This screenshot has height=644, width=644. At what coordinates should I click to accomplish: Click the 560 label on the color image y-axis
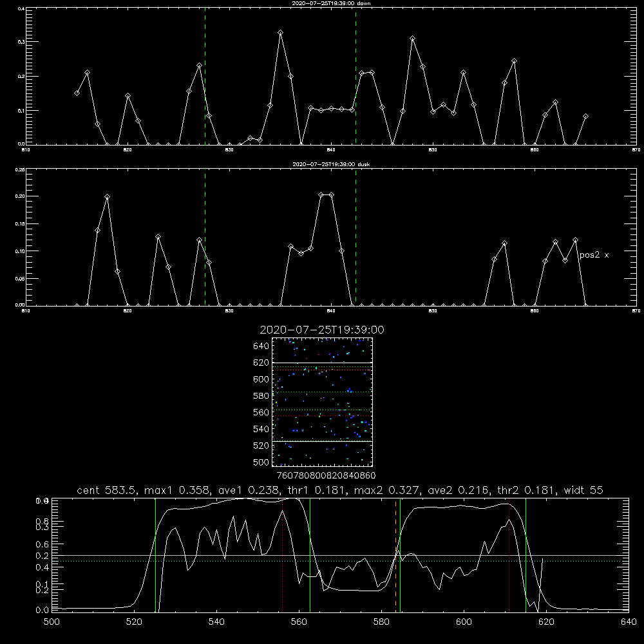pyautogui.click(x=261, y=412)
